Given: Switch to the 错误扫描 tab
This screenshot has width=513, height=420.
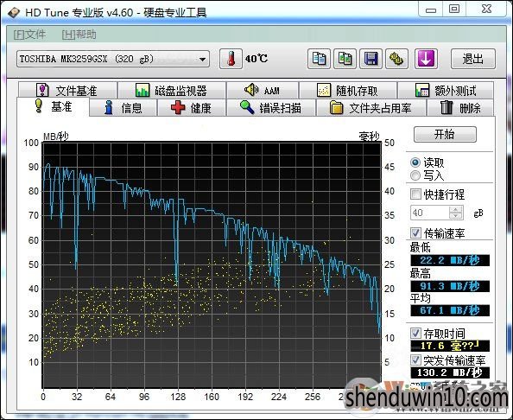Looking at the screenshot, I should (x=271, y=108).
